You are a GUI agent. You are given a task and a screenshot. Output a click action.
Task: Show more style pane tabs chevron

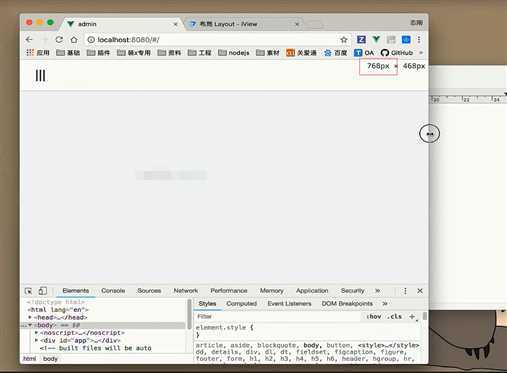pos(385,304)
